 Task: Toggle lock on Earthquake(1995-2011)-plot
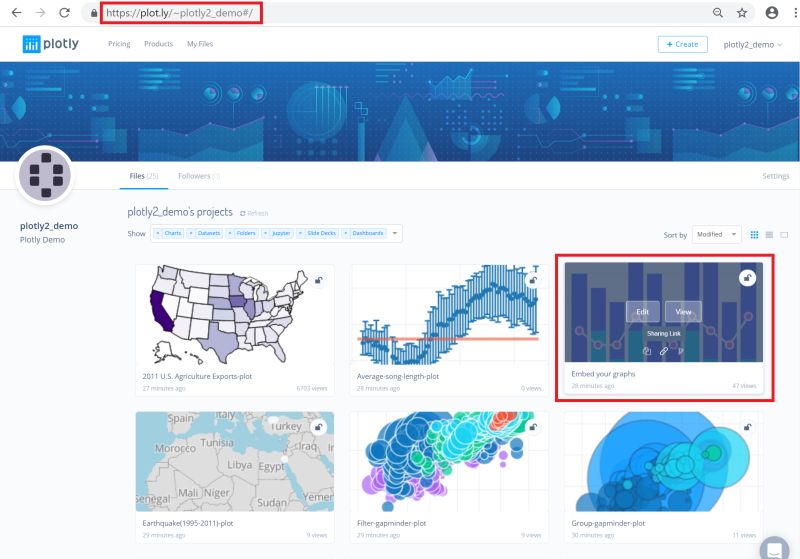tap(318, 427)
